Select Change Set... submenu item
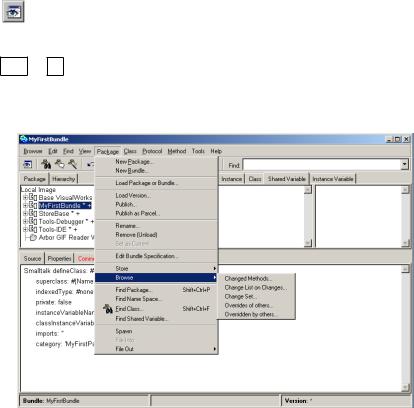 point(256,296)
